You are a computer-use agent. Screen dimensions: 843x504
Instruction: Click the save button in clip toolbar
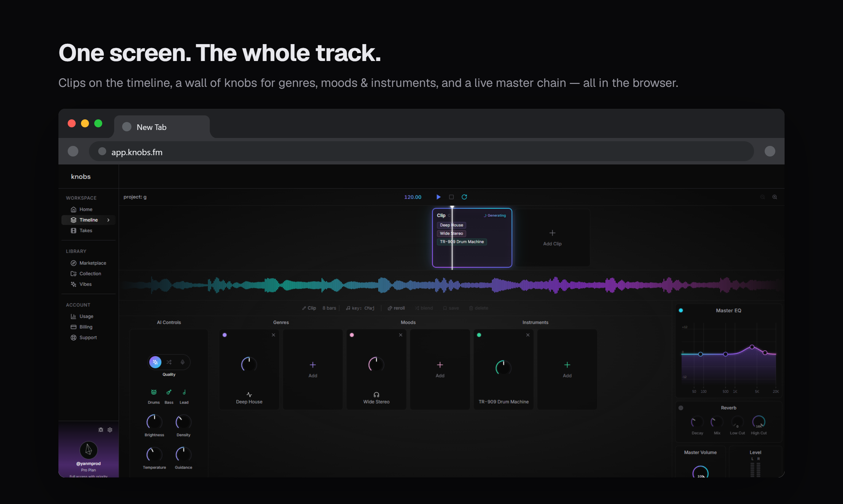(451, 308)
